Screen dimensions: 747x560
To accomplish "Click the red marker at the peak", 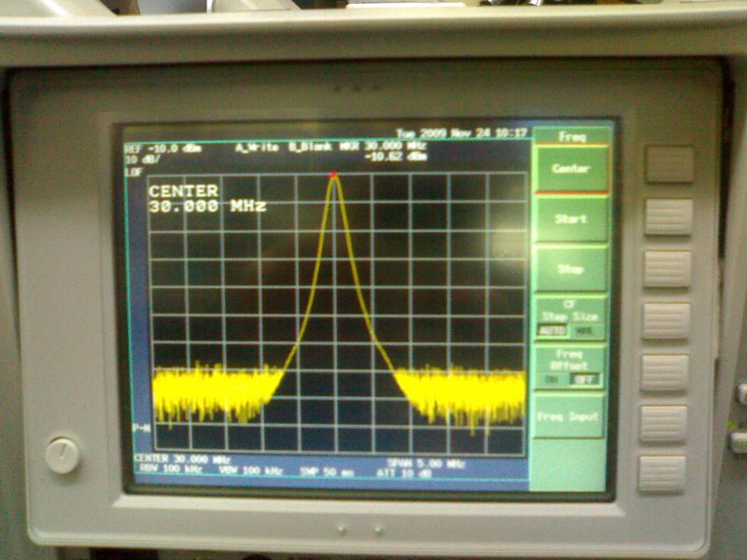I will (x=333, y=175).
